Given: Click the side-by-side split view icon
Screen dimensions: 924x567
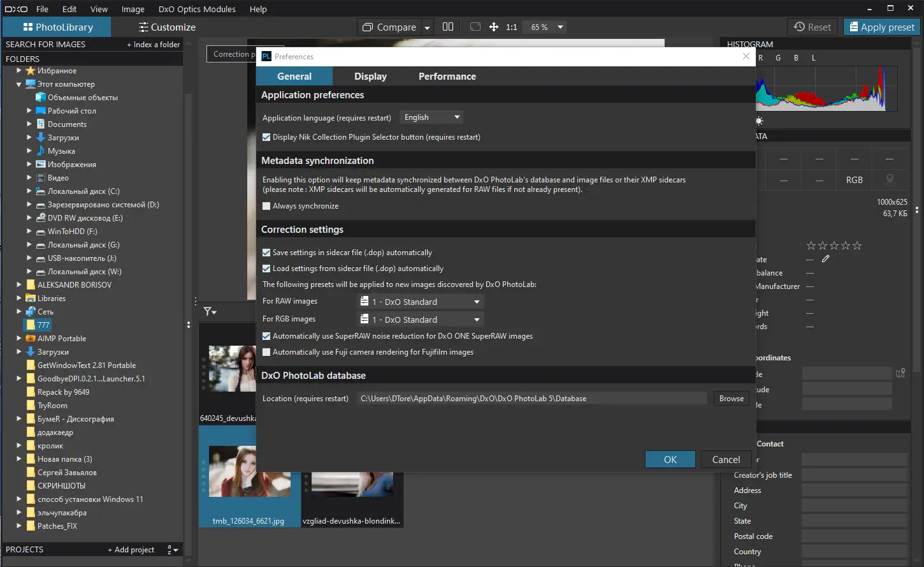Looking at the screenshot, I should (448, 27).
